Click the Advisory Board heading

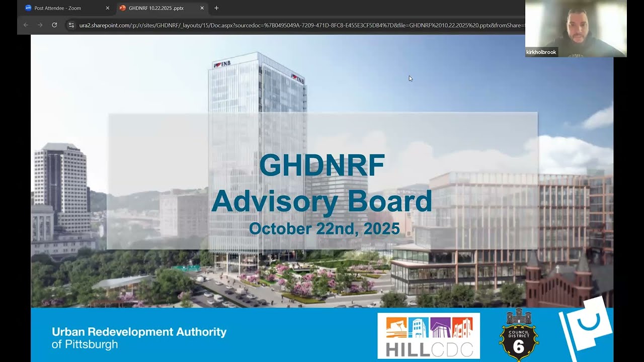click(321, 201)
